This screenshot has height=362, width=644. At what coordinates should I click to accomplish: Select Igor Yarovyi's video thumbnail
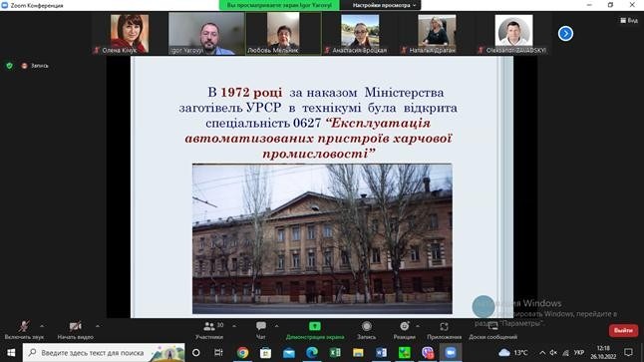coord(206,33)
